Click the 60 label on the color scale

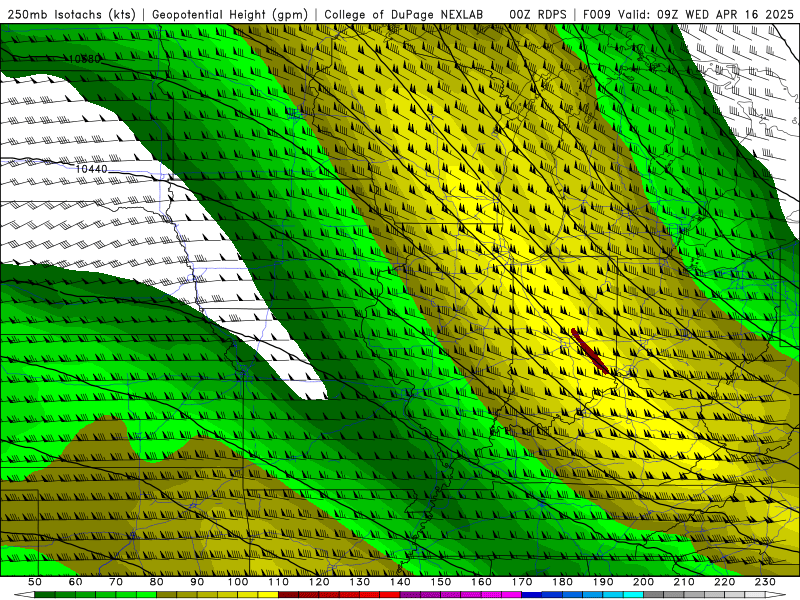click(x=75, y=582)
